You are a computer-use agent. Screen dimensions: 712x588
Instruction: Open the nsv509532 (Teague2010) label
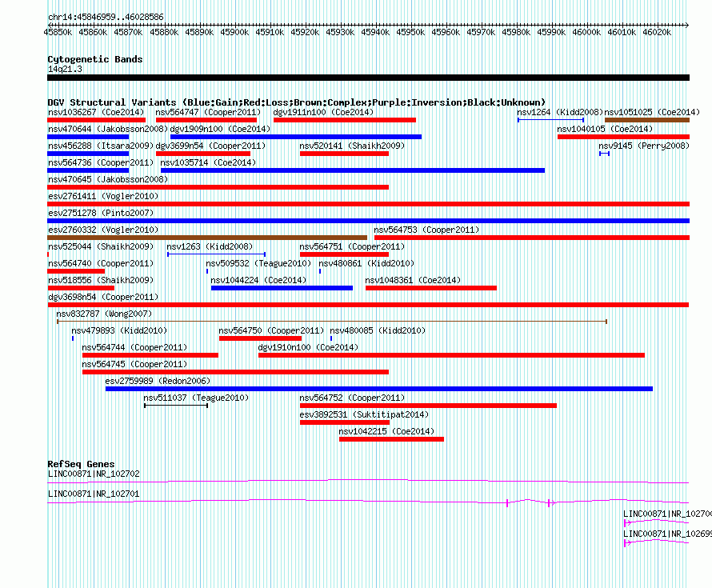pos(258,263)
